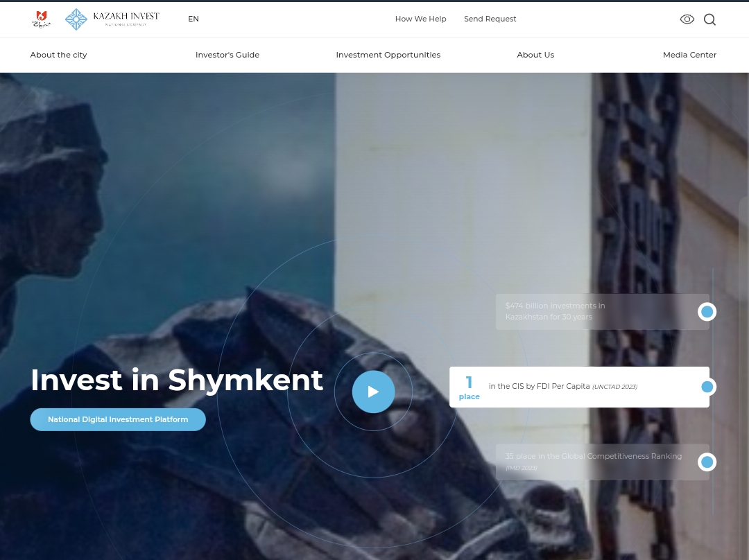Click the Shymkent city emblem logo
This screenshot has height=560, width=749.
click(41, 19)
